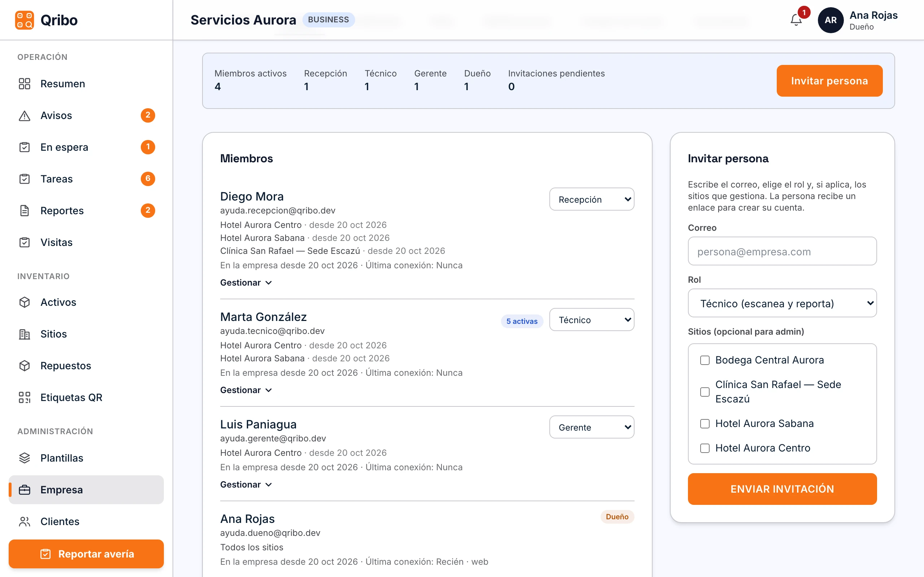
Task: Click the Clientes people icon
Action: [25, 521]
